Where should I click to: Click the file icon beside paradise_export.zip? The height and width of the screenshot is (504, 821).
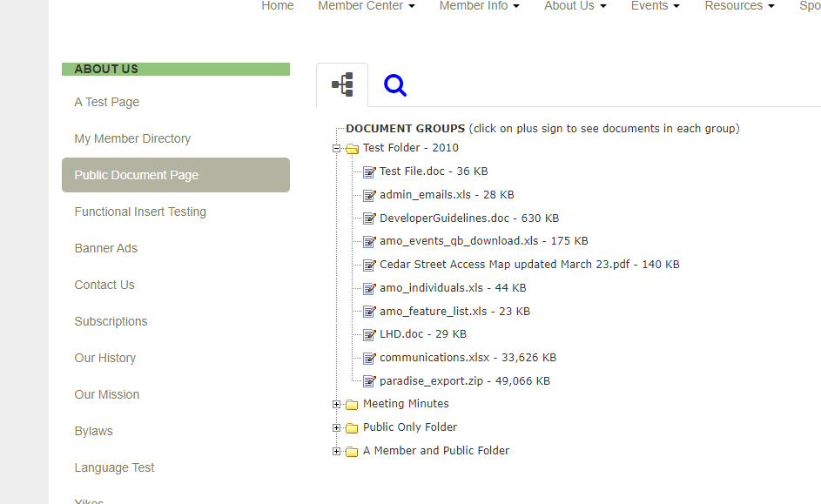[x=369, y=381]
